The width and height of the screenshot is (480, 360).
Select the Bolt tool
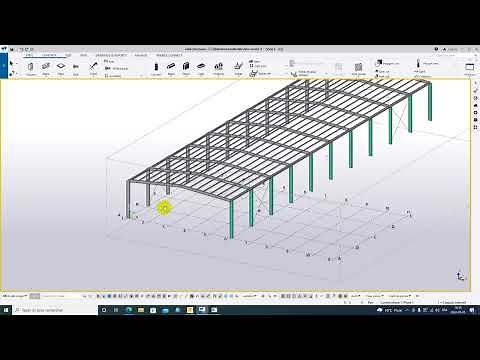coord(76,68)
